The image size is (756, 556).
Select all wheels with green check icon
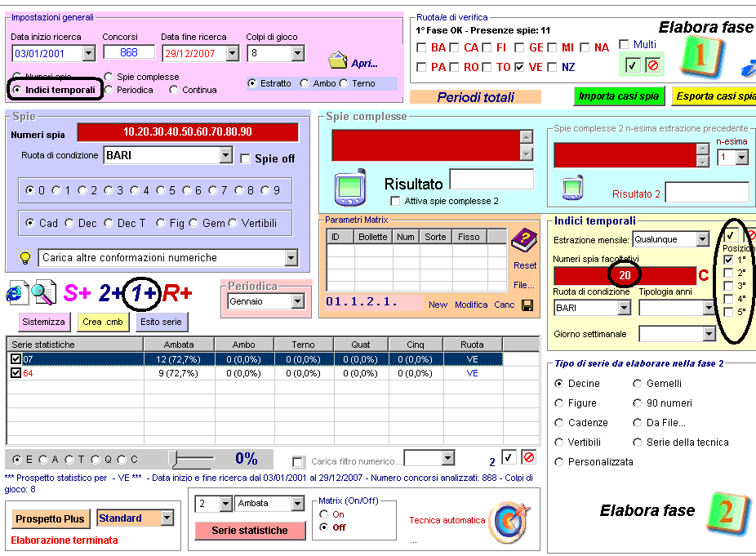632,65
